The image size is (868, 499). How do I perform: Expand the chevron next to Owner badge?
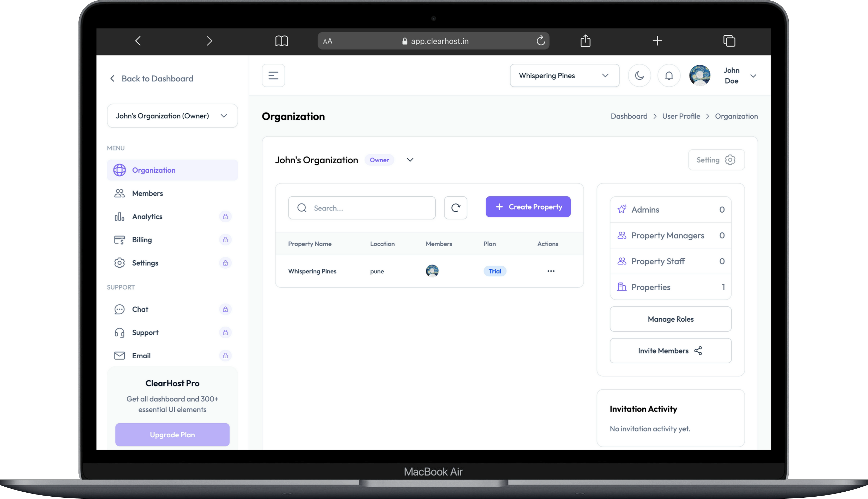coord(410,160)
